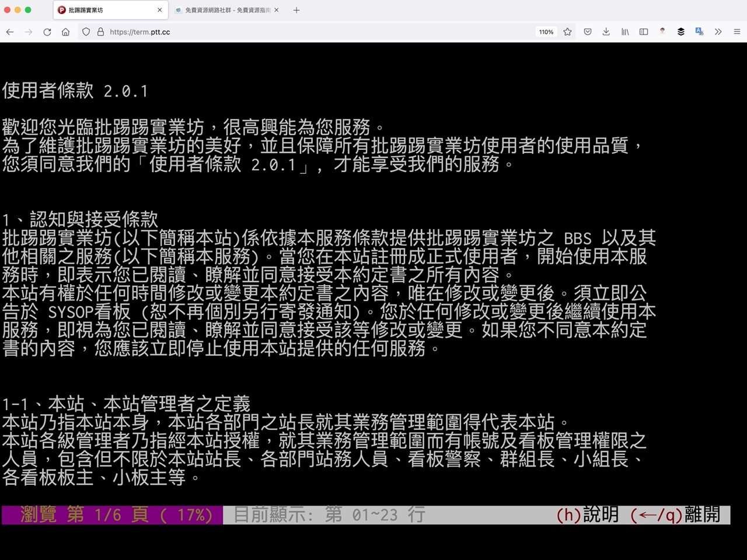Toggle the sidebar view
Image resolution: width=747 pixels, height=560 pixels.
tap(644, 32)
